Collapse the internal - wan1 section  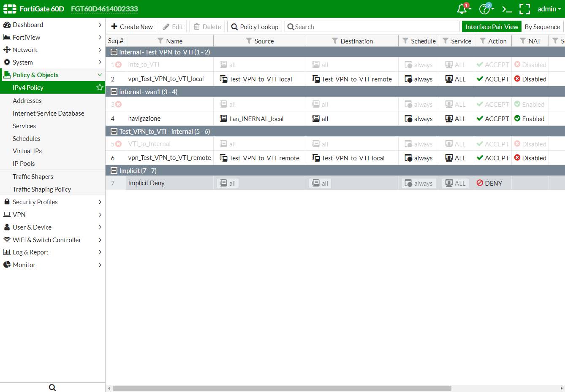click(x=114, y=92)
